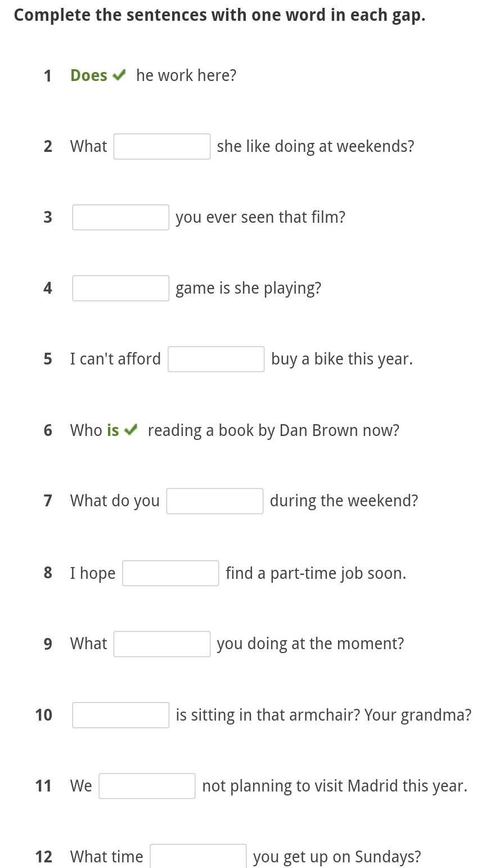Click the text "she like doing at weekends?"

click(x=316, y=146)
